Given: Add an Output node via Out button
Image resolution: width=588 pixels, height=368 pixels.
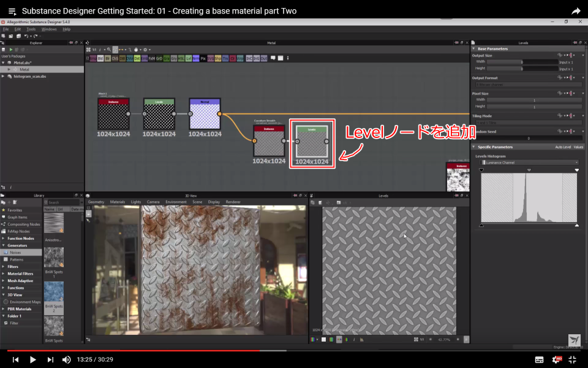Looking at the screenshot, I should pyautogui.click(x=264, y=58).
